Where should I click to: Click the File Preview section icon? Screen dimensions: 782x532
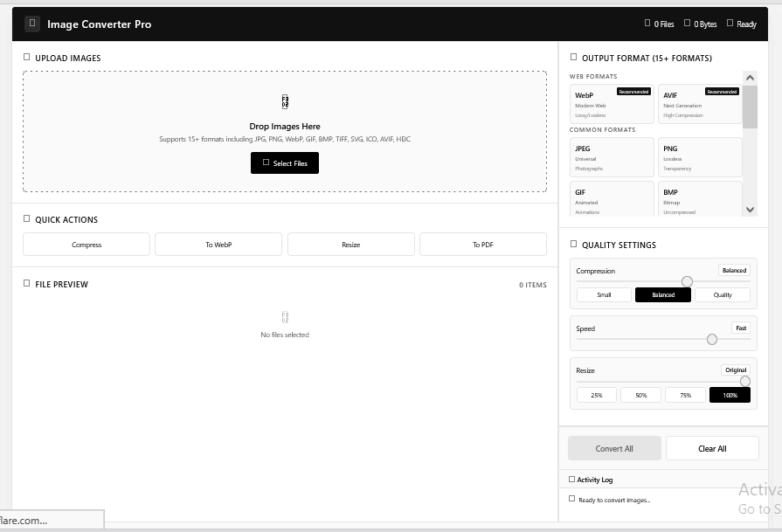[x=27, y=283]
